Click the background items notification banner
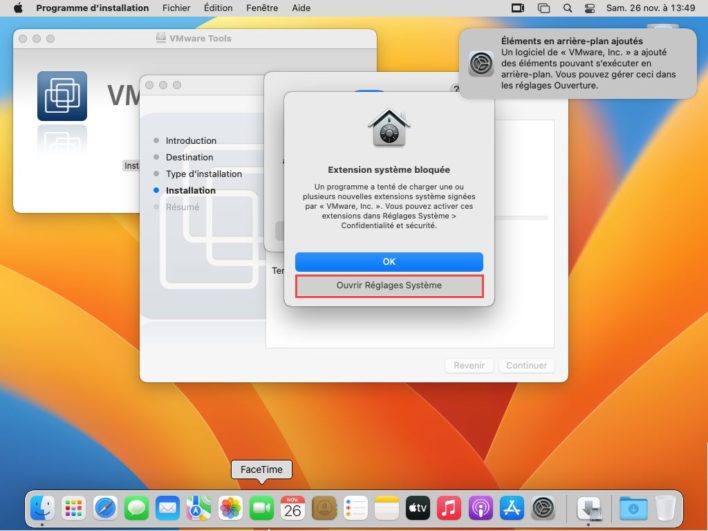The image size is (708, 531). point(578,63)
